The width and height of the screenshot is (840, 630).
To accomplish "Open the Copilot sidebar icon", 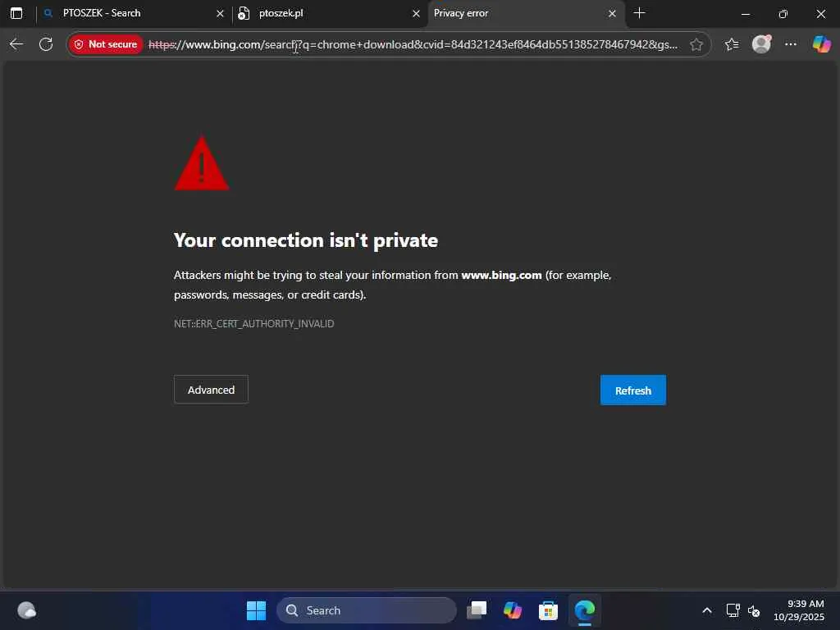I will (821, 44).
